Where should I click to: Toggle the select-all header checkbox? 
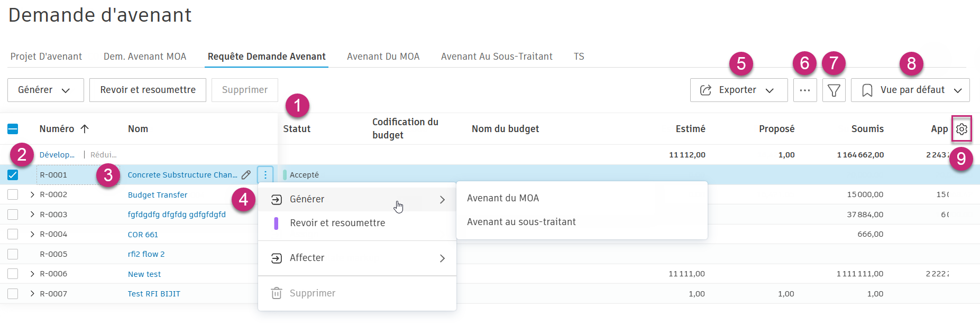pyautogui.click(x=13, y=129)
